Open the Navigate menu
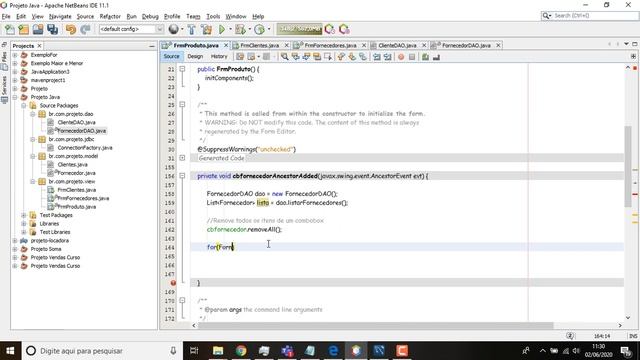Screen dimensions: 640x360 (x=60, y=16)
